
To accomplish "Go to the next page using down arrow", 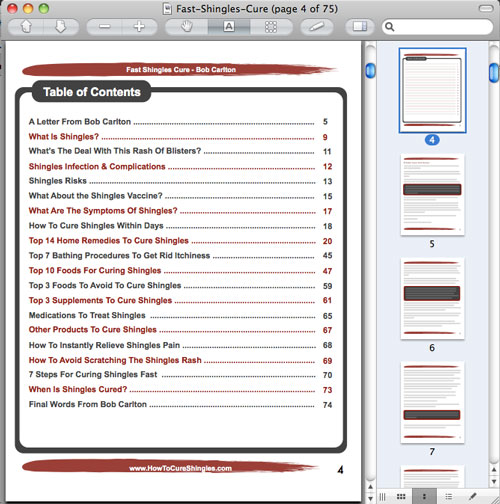I will click(61, 27).
